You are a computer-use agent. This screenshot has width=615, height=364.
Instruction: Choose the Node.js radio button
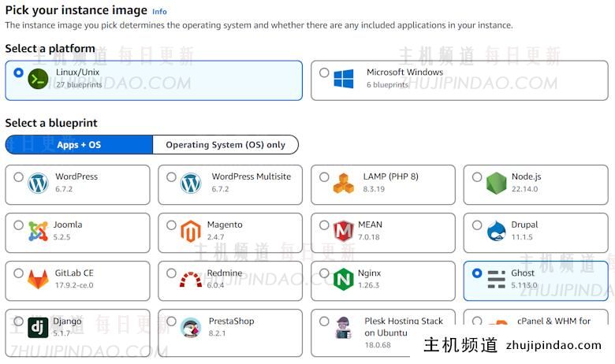click(x=477, y=176)
